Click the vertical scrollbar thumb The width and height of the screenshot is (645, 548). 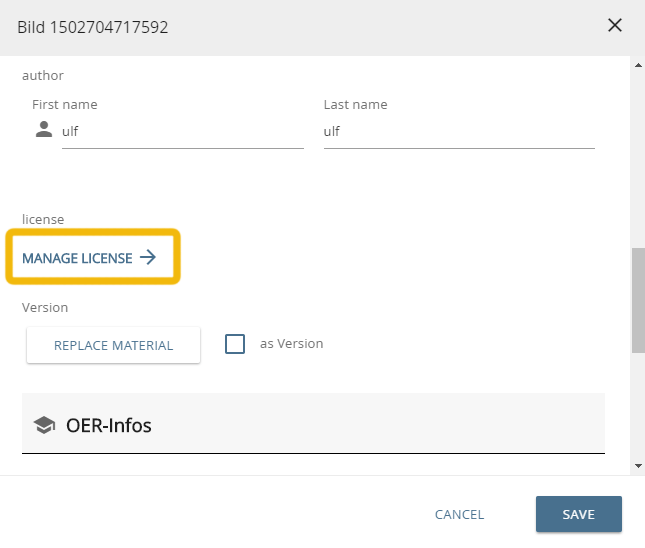click(x=638, y=300)
